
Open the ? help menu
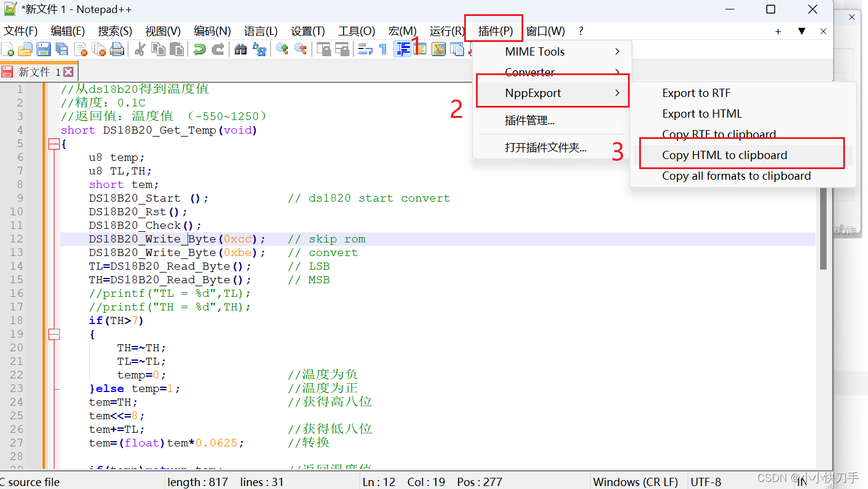pyautogui.click(x=581, y=31)
